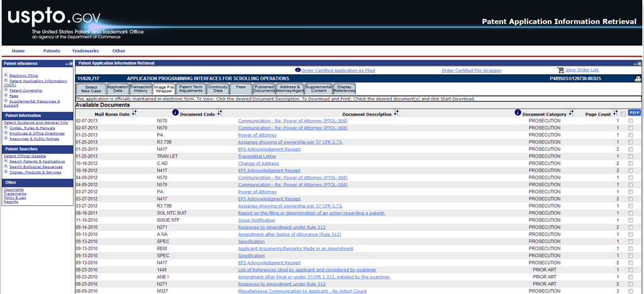Expand Codes, Rules & Manuals item

[5, 128]
